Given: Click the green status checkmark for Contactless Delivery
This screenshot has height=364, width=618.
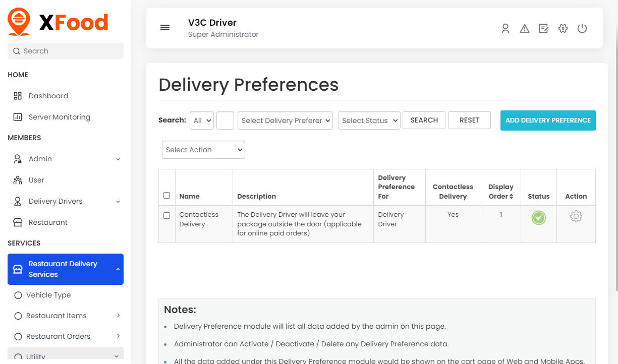Looking at the screenshot, I should tap(538, 218).
